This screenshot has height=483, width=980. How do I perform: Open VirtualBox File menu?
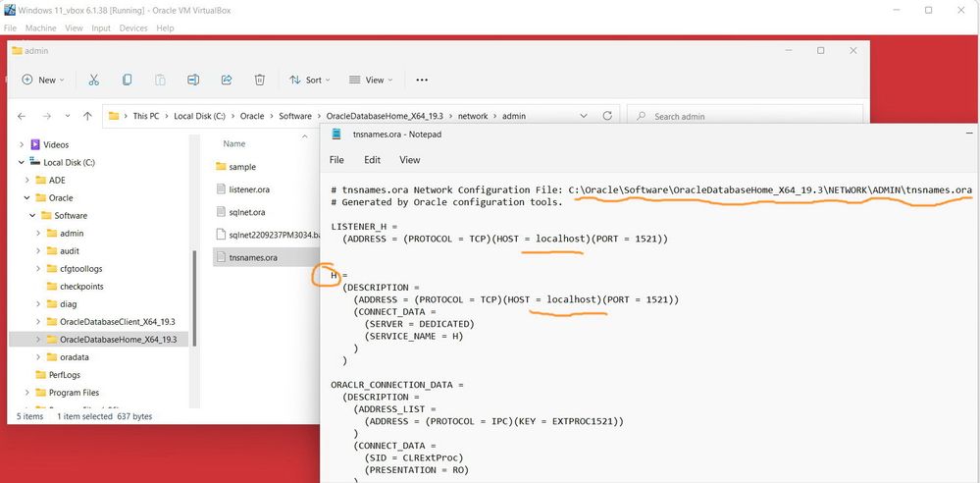pos(10,28)
